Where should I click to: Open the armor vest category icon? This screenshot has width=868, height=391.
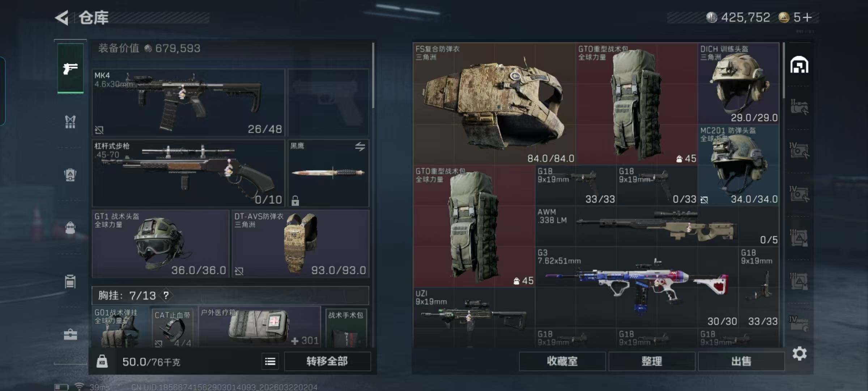tap(70, 122)
